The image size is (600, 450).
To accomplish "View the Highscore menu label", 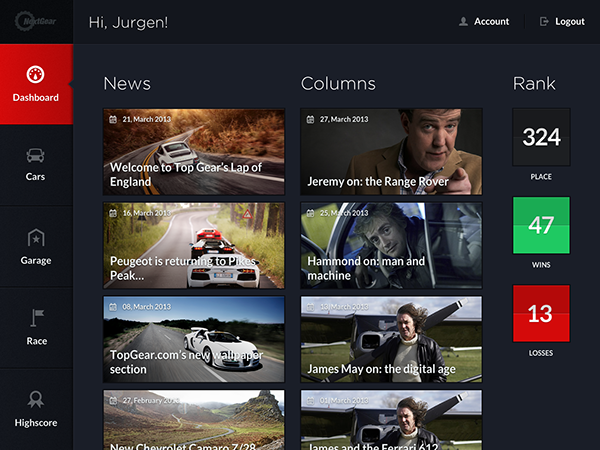I will click(36, 423).
